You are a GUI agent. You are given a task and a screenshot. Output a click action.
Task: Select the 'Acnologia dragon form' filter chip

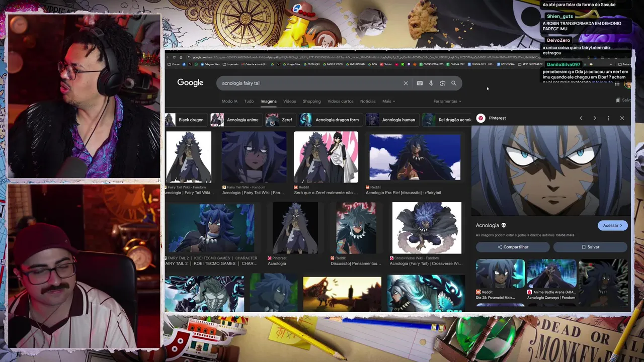click(330, 120)
